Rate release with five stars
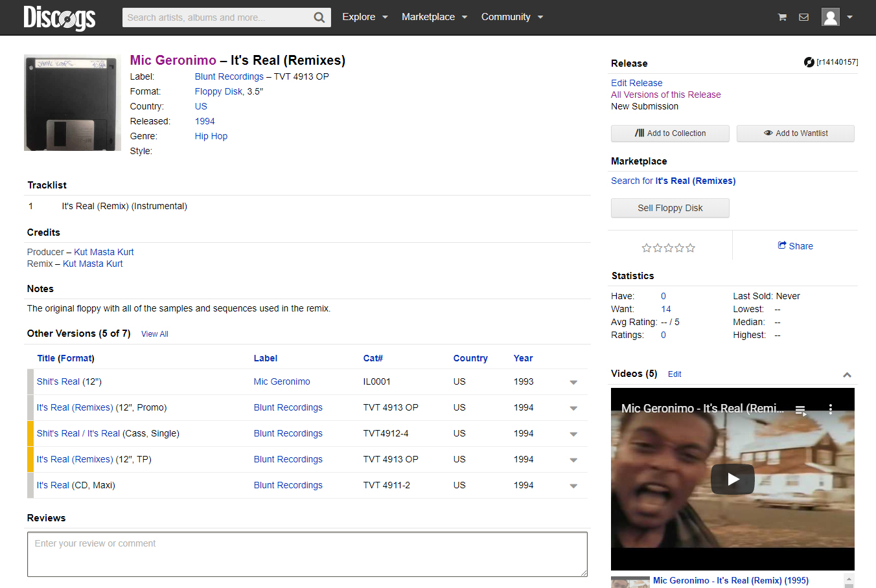876x588 pixels. point(691,248)
